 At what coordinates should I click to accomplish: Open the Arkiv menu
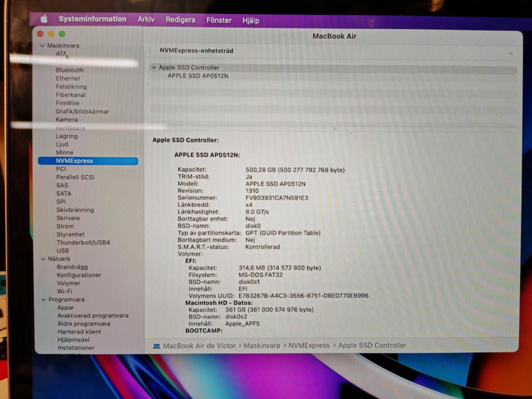[x=146, y=20]
